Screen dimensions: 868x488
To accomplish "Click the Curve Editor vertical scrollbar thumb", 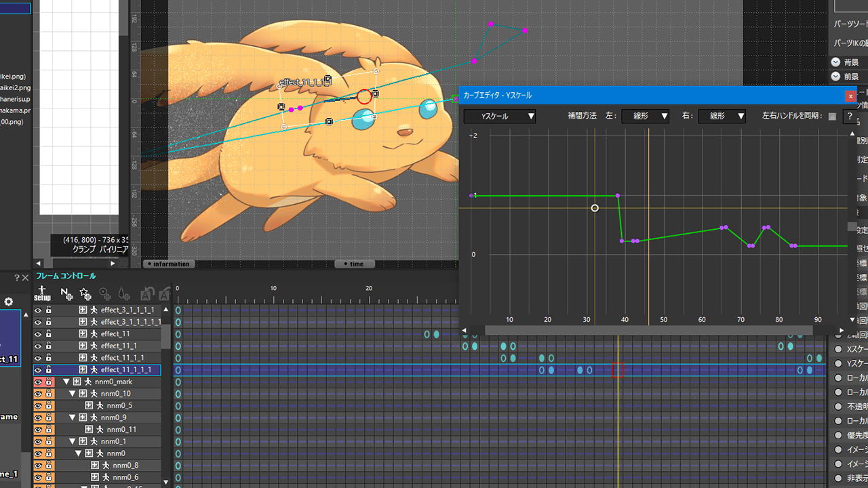I will pos(852,226).
